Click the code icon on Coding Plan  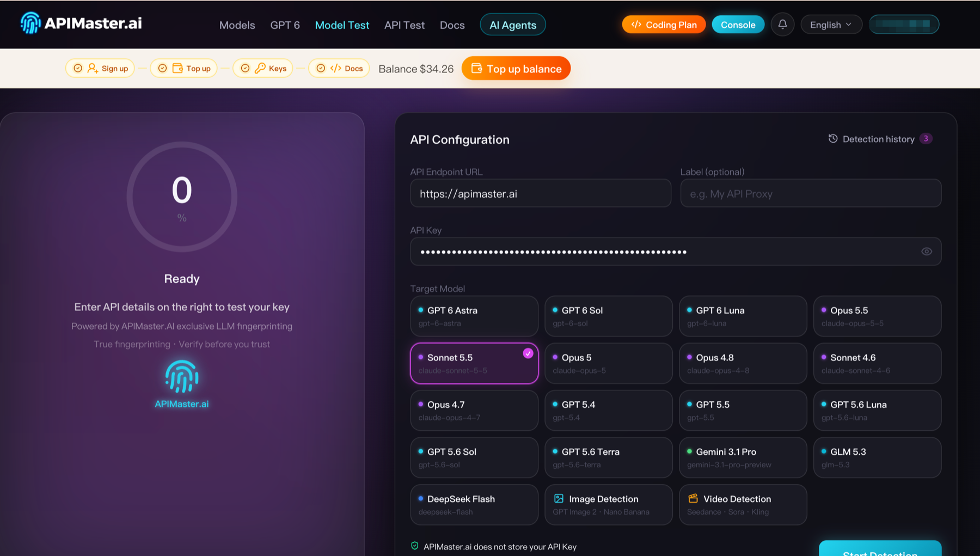point(636,25)
